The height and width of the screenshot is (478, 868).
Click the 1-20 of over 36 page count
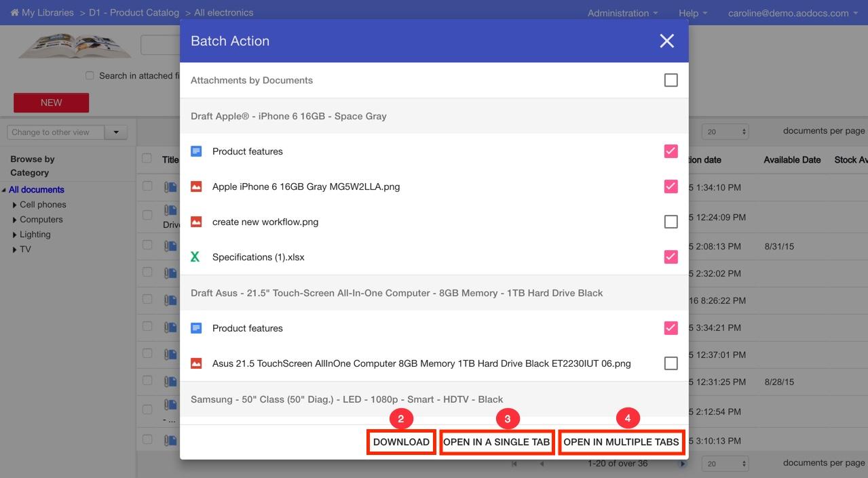click(618, 464)
